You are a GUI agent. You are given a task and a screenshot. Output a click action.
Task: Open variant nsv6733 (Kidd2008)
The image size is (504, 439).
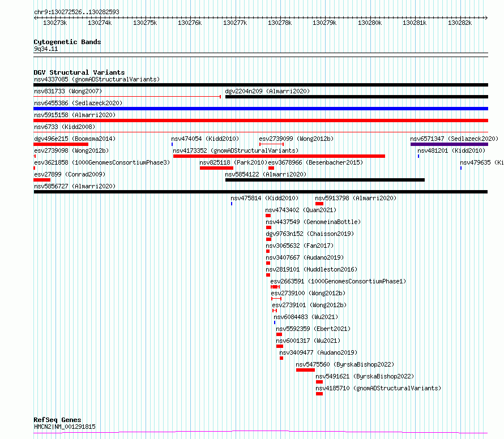(x=65, y=127)
